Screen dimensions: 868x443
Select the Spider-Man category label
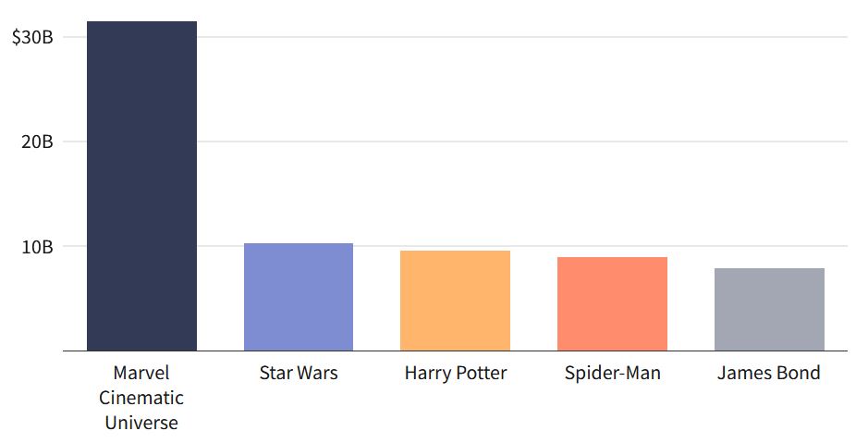tap(612, 374)
